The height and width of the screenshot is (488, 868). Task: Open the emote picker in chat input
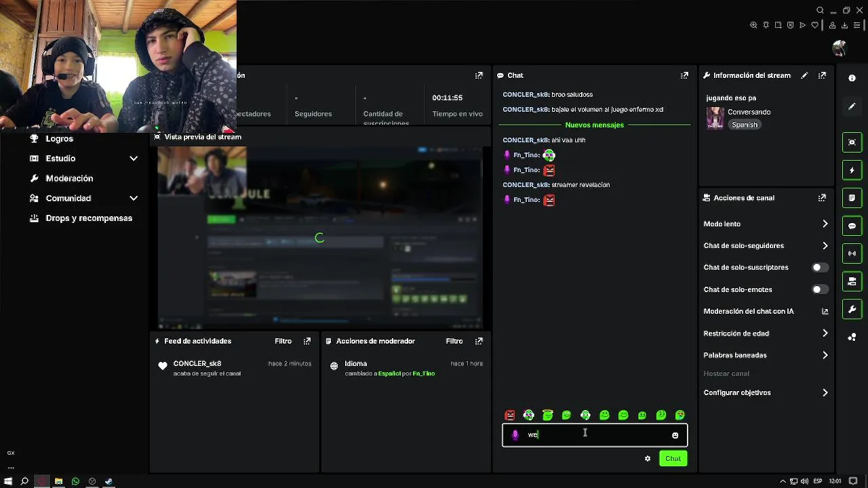coord(675,435)
